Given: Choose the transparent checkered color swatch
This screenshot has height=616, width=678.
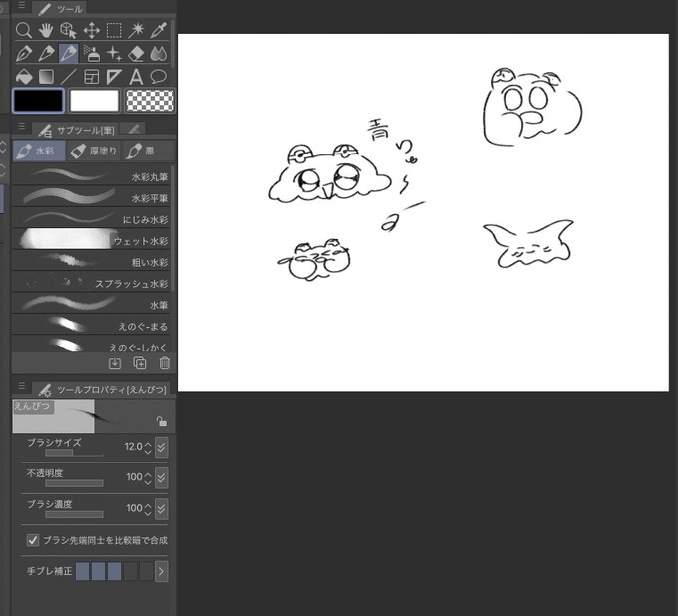Looking at the screenshot, I should click(x=150, y=101).
